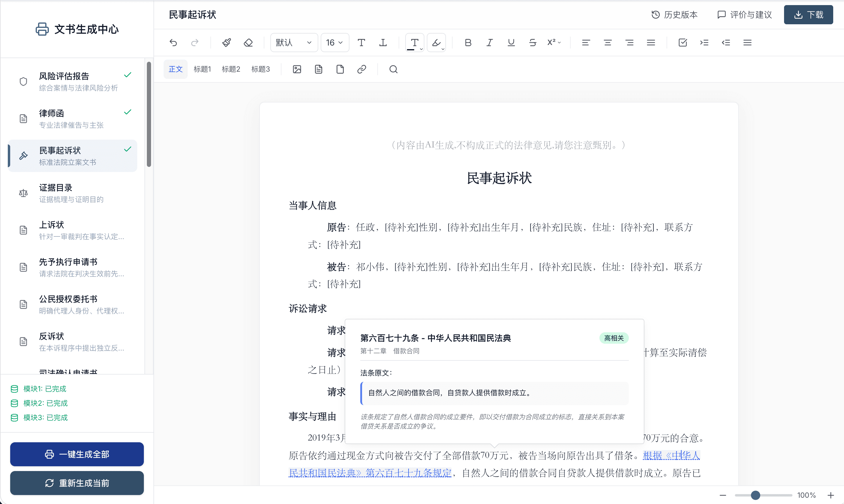Open search in document
844x504 pixels.
(x=393, y=69)
